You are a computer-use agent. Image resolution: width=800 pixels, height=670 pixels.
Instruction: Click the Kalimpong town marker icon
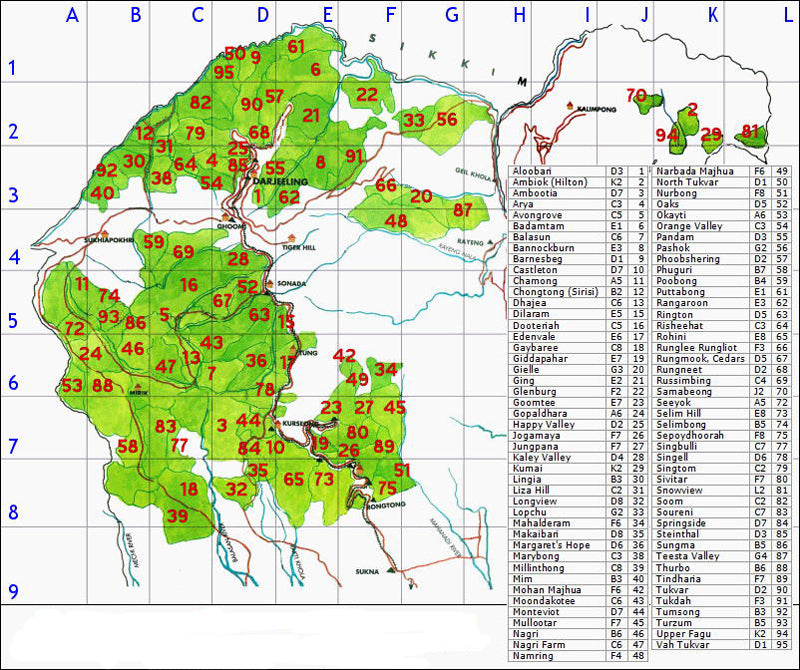tap(569, 105)
